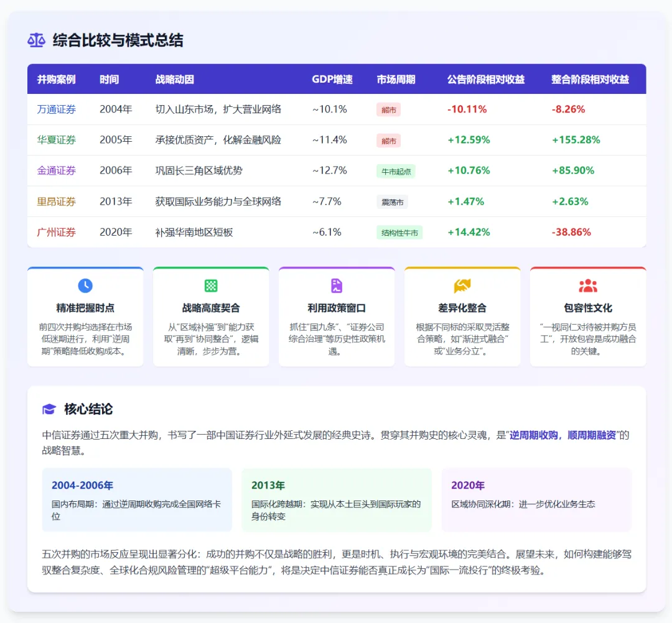Click the 时间 column header
The height and width of the screenshot is (623, 672).
click(110, 79)
